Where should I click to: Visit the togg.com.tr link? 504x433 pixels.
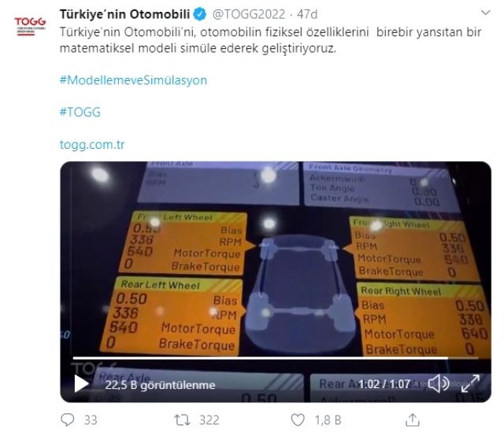click(x=92, y=144)
